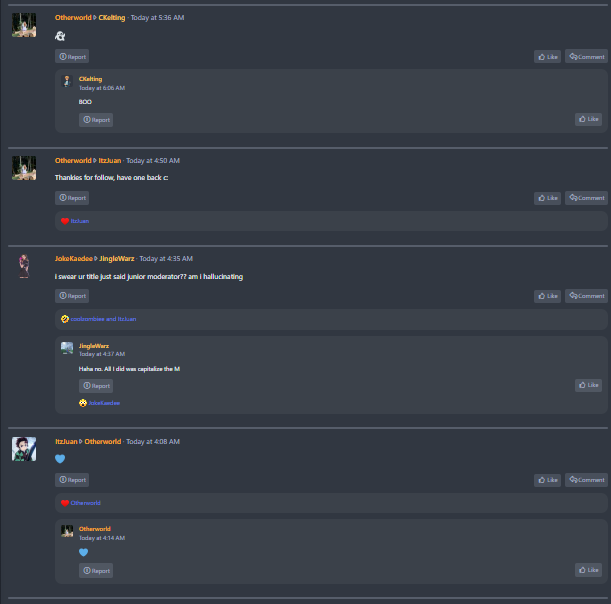
Task: Report the 'Thankies for follow' post
Action: coord(72,198)
